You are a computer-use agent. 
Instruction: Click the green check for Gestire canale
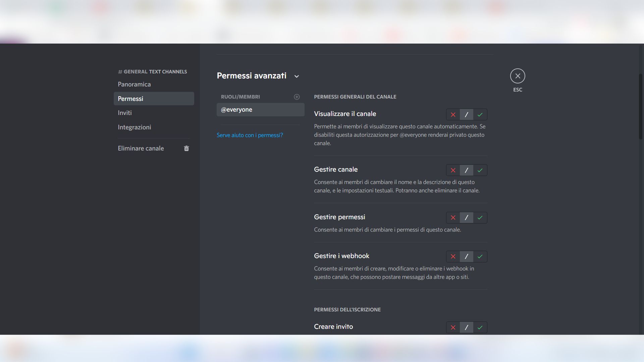pos(480,170)
